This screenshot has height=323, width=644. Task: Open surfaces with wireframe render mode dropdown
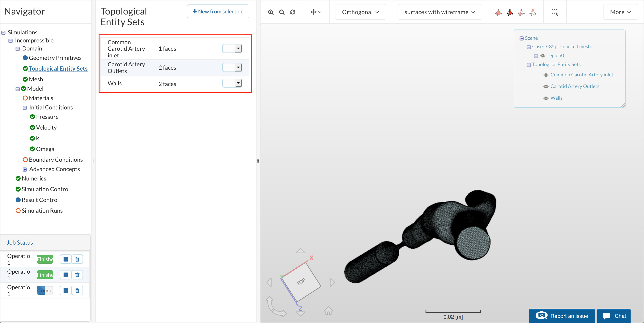pyautogui.click(x=439, y=12)
